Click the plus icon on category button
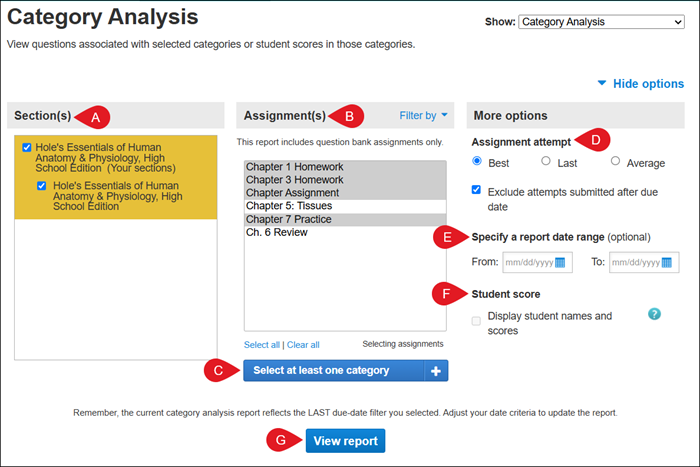Image resolution: width=700 pixels, height=467 pixels. point(435,371)
